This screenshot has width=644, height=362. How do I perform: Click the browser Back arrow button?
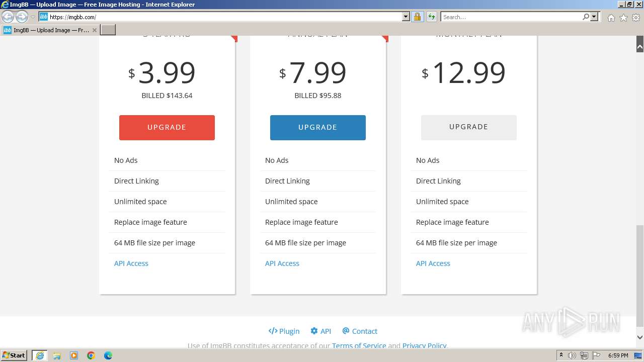pyautogui.click(x=8, y=17)
